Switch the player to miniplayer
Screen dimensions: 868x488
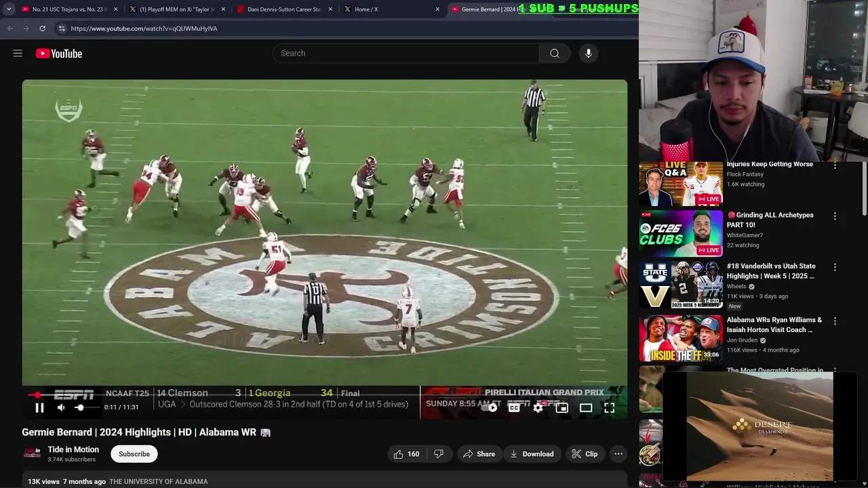pyautogui.click(x=561, y=407)
